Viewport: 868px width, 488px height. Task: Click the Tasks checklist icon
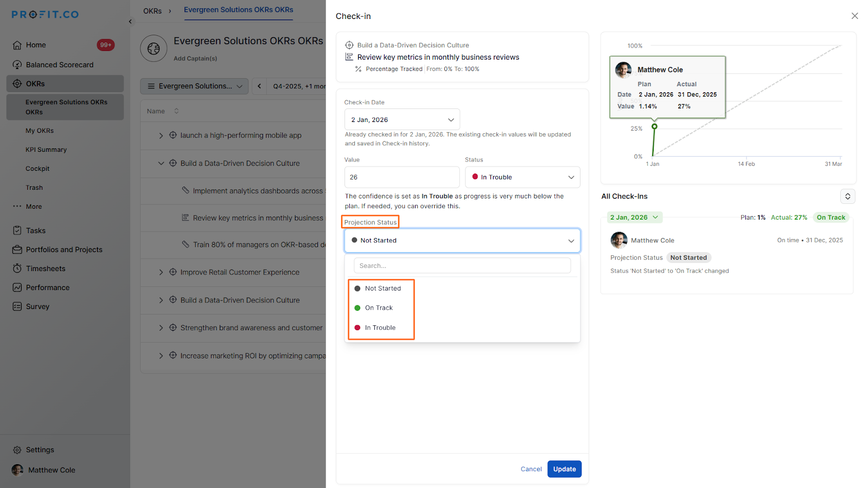(x=17, y=230)
